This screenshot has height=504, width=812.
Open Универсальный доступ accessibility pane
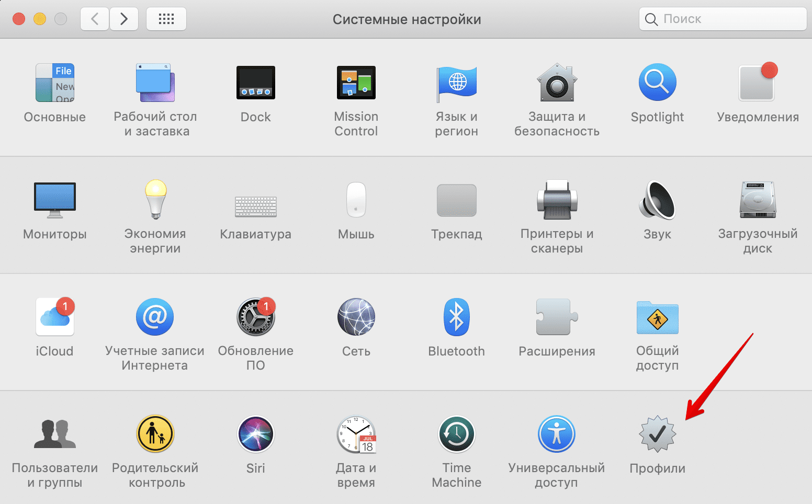(557, 434)
